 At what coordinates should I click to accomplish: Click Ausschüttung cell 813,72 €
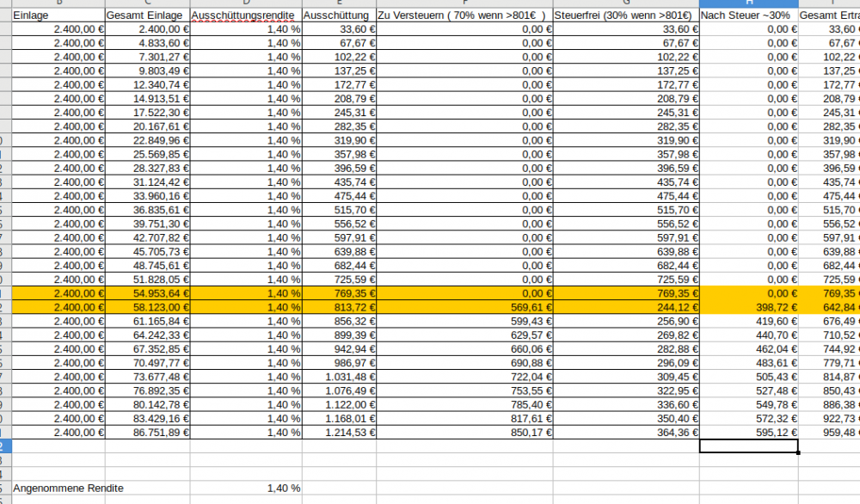339,308
